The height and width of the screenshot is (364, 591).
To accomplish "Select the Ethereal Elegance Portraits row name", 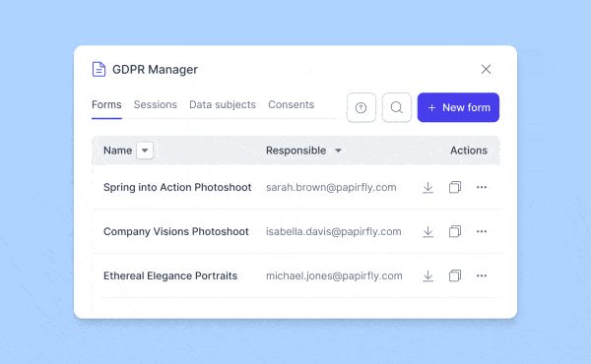I will (170, 275).
